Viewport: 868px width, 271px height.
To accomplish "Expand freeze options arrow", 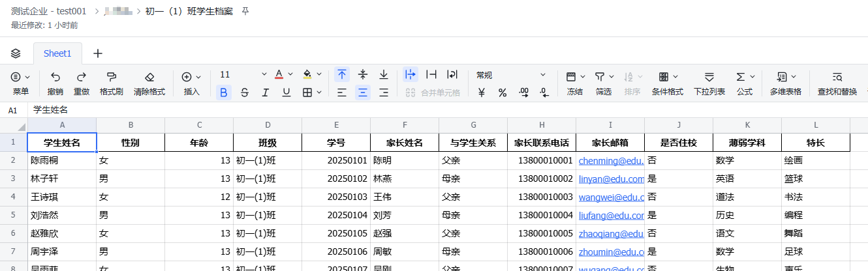I will [x=583, y=76].
